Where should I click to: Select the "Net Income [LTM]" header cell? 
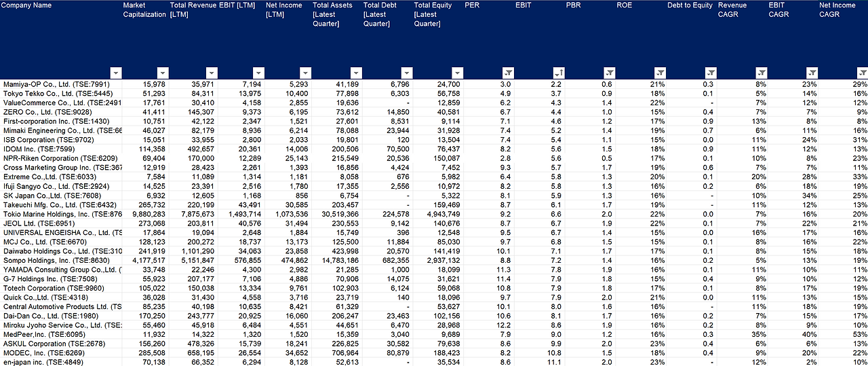[x=288, y=39]
